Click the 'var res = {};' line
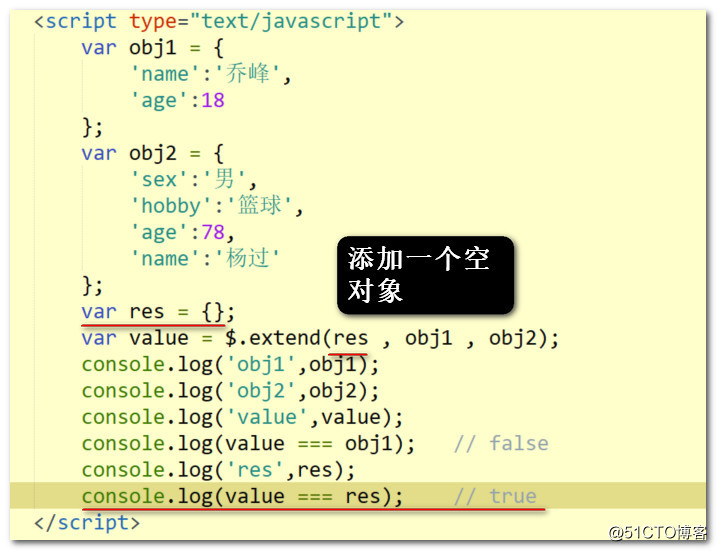The width and height of the screenshot is (717, 551). click(x=158, y=312)
